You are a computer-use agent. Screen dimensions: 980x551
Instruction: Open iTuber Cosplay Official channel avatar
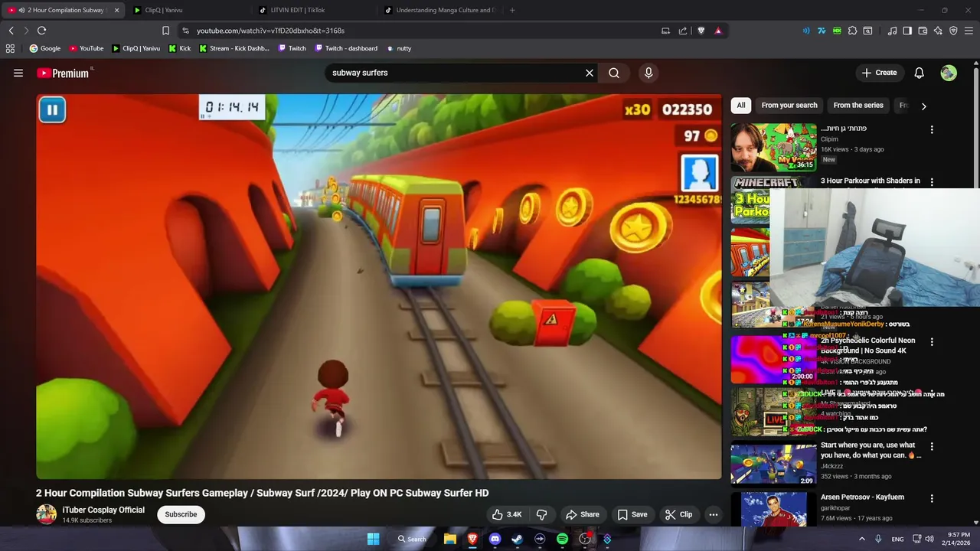pyautogui.click(x=47, y=514)
